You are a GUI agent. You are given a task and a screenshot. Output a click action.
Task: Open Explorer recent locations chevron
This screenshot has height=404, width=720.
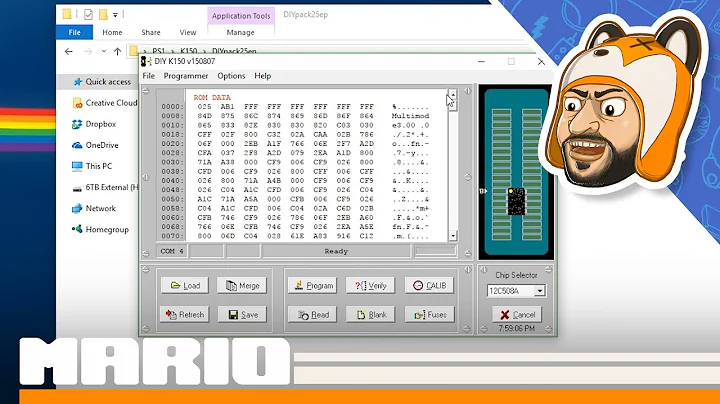(104, 51)
